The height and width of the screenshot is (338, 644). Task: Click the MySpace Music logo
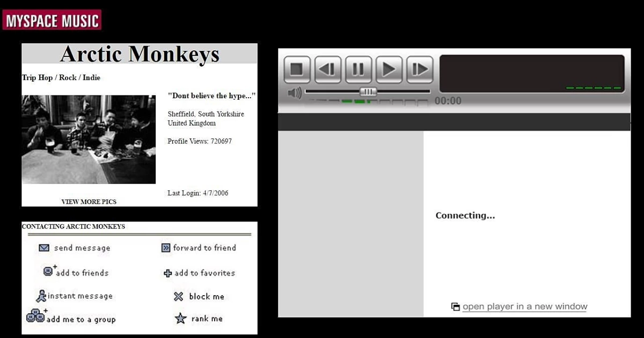(x=52, y=20)
